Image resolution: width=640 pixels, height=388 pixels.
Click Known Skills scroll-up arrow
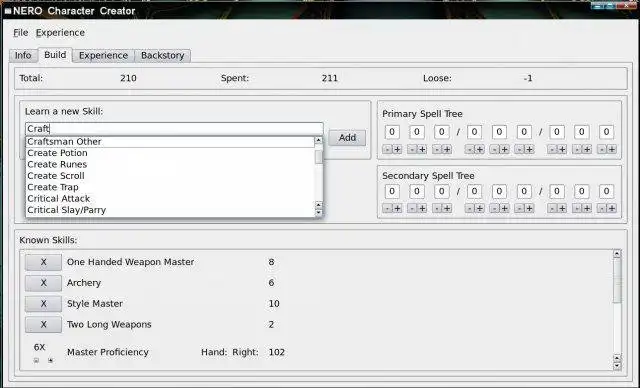tap(617, 254)
